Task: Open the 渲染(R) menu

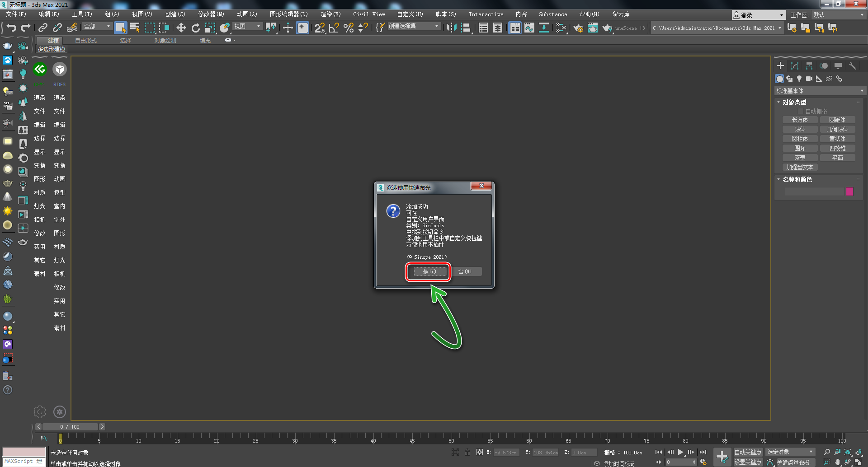Action: coord(330,14)
